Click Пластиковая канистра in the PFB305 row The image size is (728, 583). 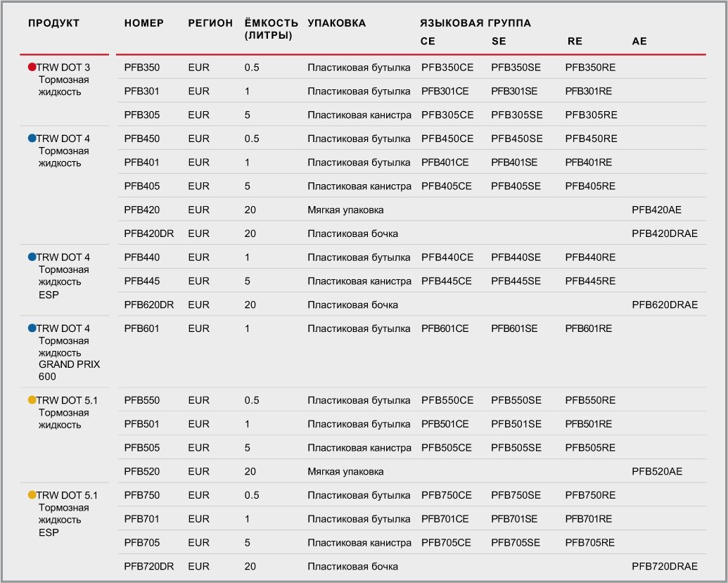pos(359,115)
